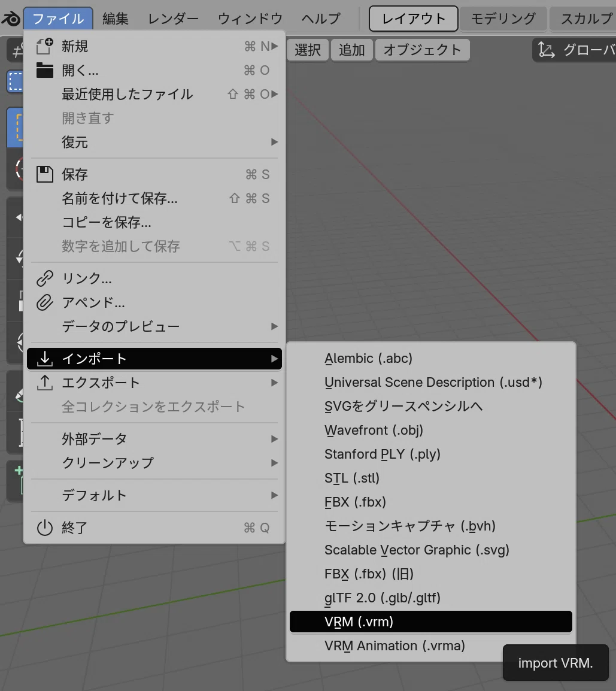Import an Alembic (.abc) file

click(431, 358)
